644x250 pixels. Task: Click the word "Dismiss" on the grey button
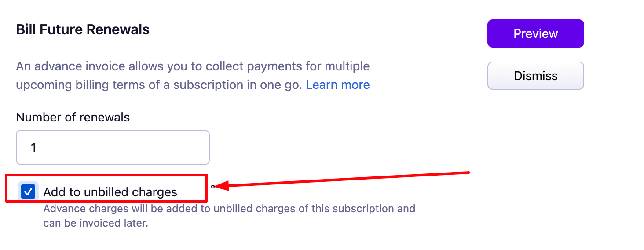535,76
